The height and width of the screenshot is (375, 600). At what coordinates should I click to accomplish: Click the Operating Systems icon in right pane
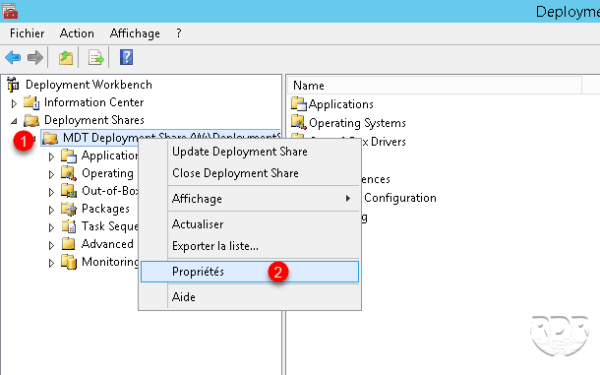coord(298,122)
